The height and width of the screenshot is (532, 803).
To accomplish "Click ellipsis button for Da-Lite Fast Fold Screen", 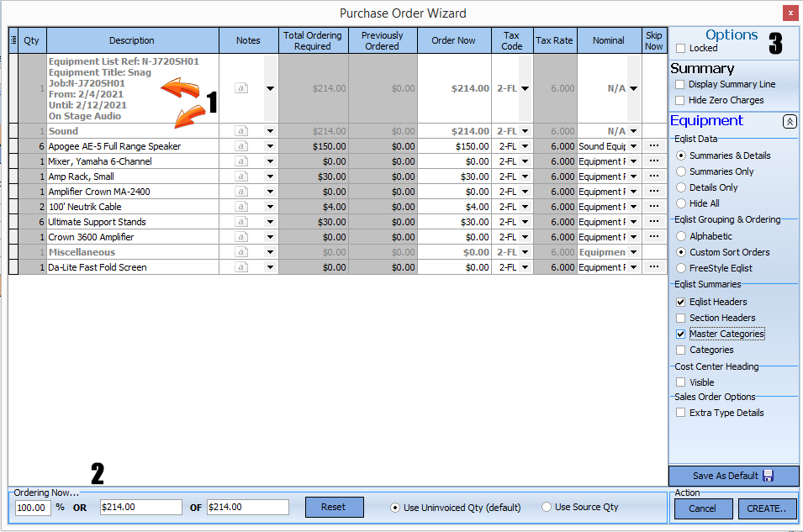I will click(653, 267).
